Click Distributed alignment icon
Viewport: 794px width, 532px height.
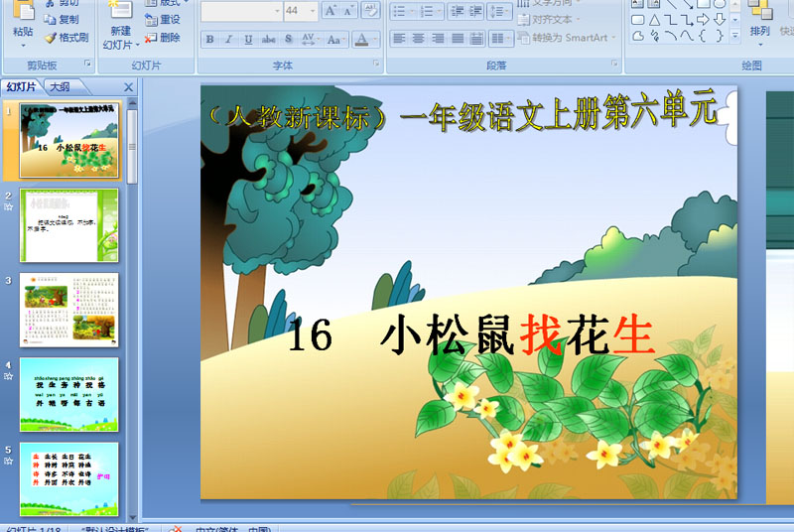(x=476, y=39)
